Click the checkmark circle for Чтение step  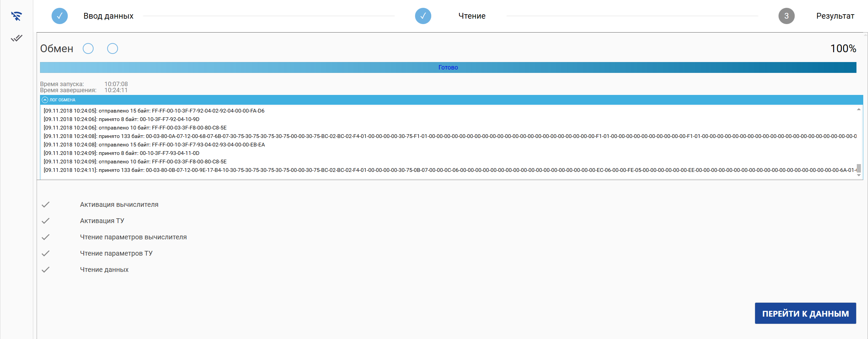click(423, 16)
